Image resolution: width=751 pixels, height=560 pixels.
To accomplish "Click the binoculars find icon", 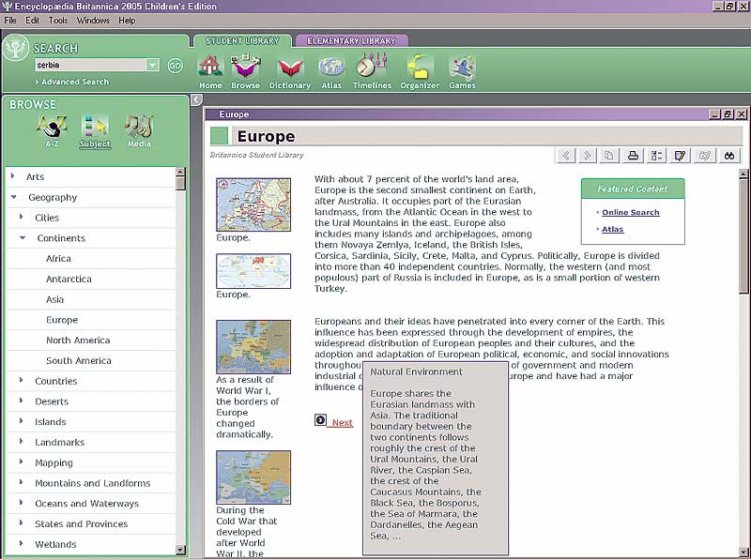I will coord(729,156).
